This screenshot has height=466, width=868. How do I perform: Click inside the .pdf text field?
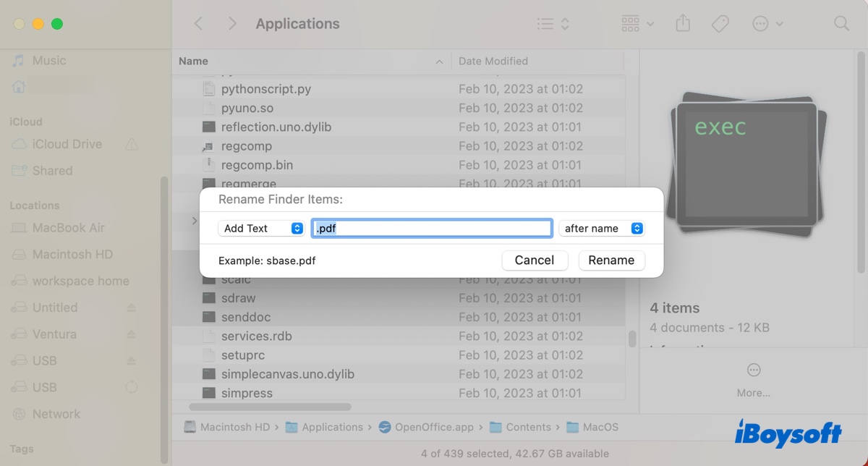point(431,227)
